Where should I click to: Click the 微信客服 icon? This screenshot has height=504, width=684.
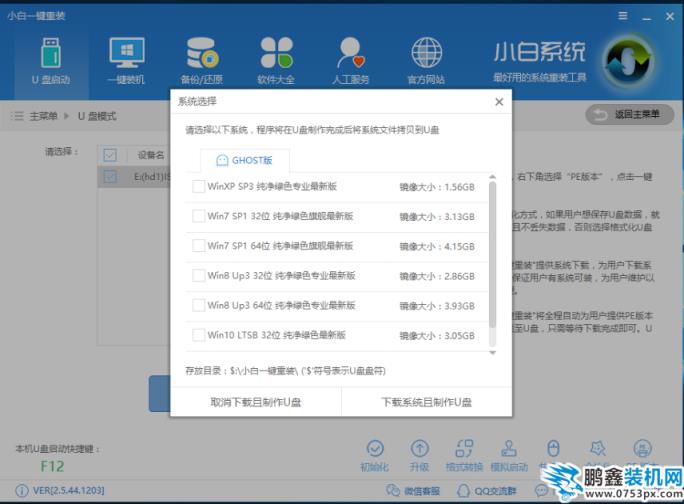click(x=393, y=490)
